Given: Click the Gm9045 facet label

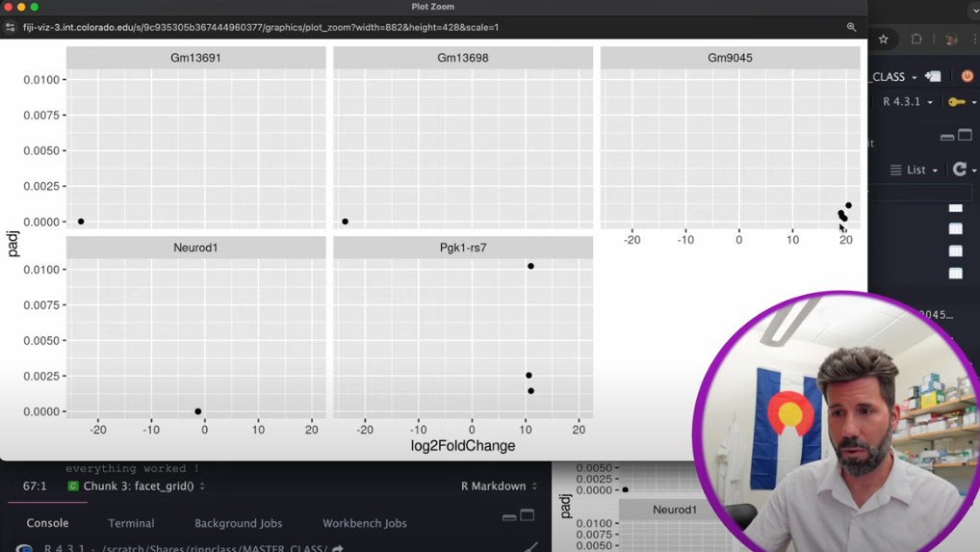Looking at the screenshot, I should (x=730, y=58).
